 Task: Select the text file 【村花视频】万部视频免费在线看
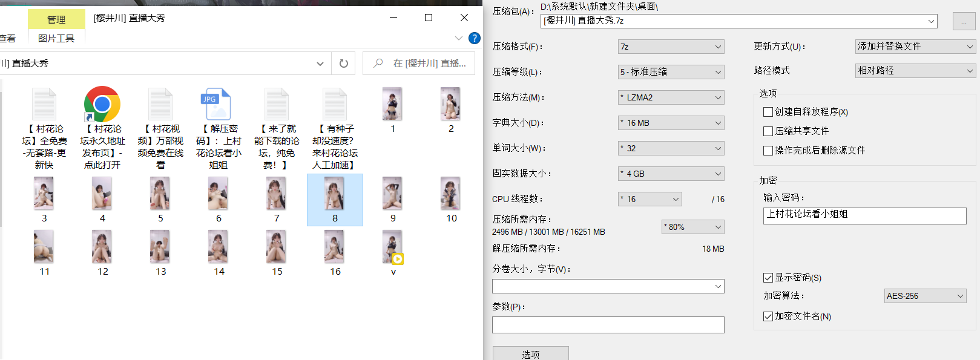(x=160, y=129)
